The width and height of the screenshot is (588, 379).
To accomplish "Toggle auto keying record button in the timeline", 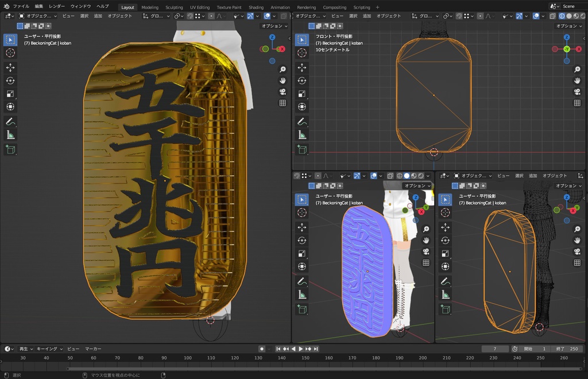I will click(x=262, y=349).
